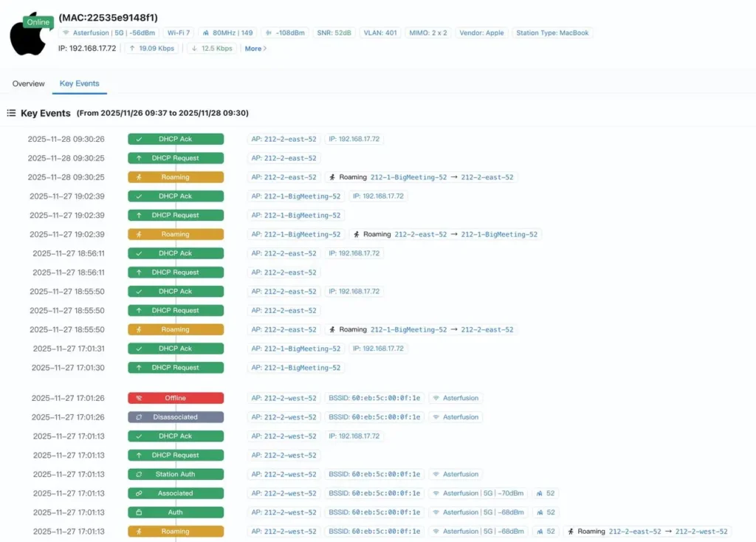Open the 212-2-east-52 destination link in top roaming row
The height and width of the screenshot is (542, 756).
tap(489, 177)
